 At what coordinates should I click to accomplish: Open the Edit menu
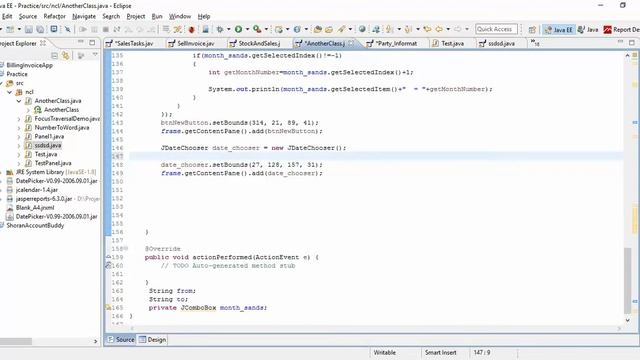tap(7, 16)
